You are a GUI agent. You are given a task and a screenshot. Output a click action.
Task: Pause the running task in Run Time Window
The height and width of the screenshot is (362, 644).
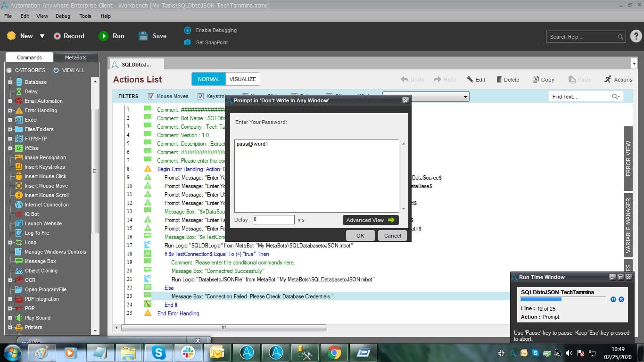pyautogui.click(x=613, y=299)
